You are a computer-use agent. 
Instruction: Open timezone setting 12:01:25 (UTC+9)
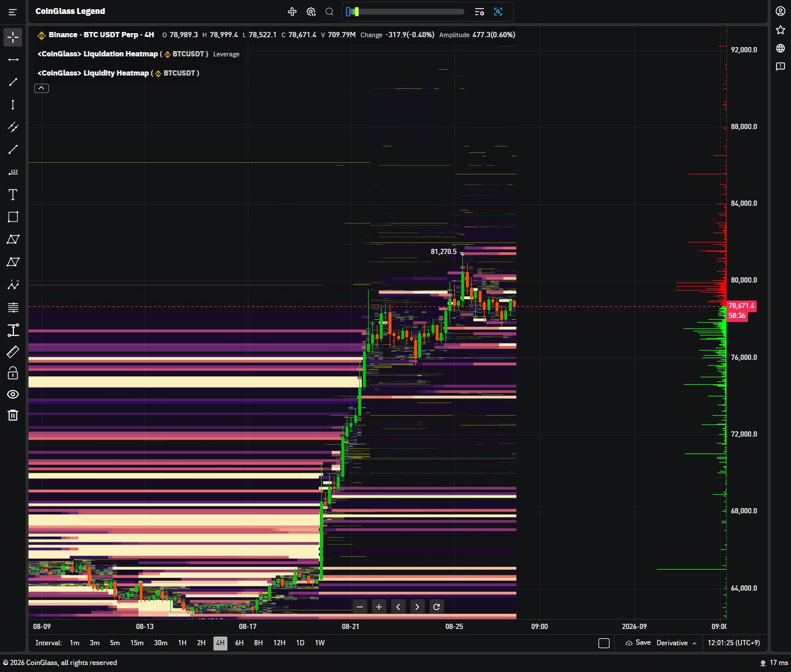click(734, 643)
